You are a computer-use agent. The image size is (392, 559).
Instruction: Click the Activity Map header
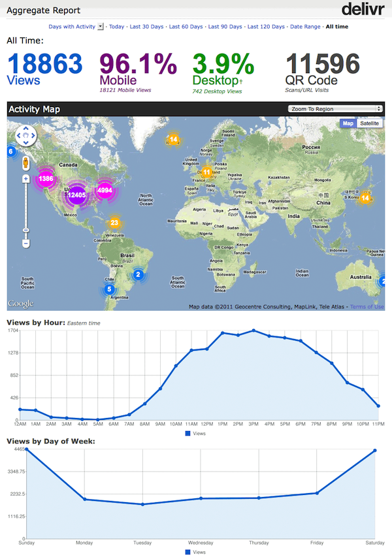coord(34,109)
